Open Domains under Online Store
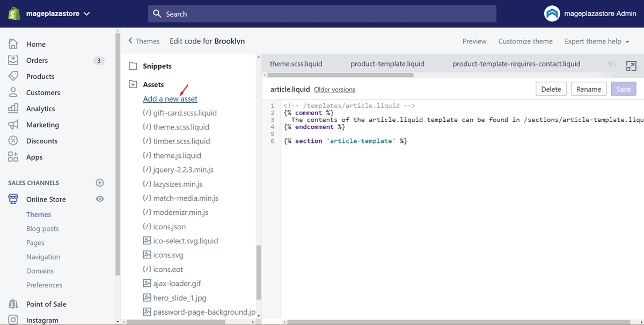 click(40, 271)
